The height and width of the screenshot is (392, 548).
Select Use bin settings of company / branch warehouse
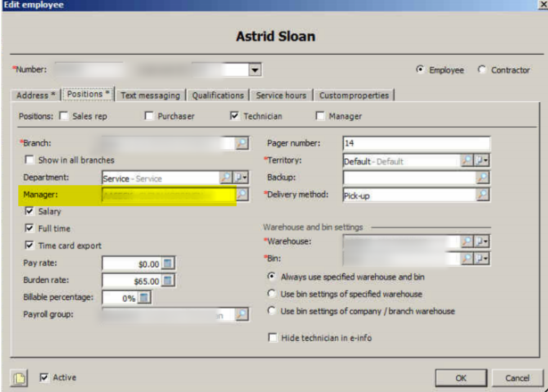pos(272,311)
